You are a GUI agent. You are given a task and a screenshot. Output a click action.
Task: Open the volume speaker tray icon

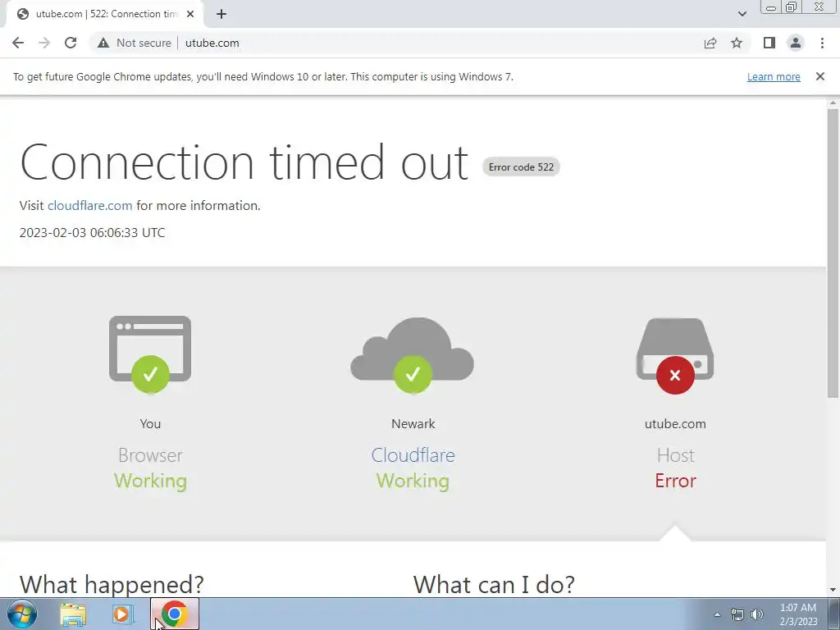pos(757,614)
